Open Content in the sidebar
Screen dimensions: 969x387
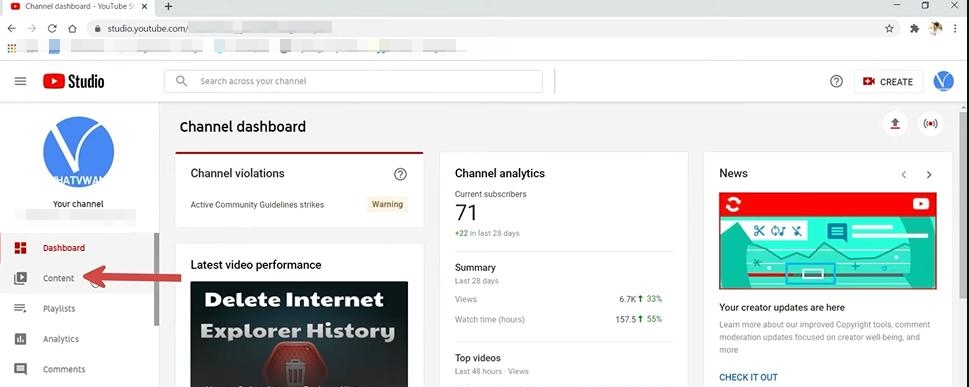click(x=77, y=278)
